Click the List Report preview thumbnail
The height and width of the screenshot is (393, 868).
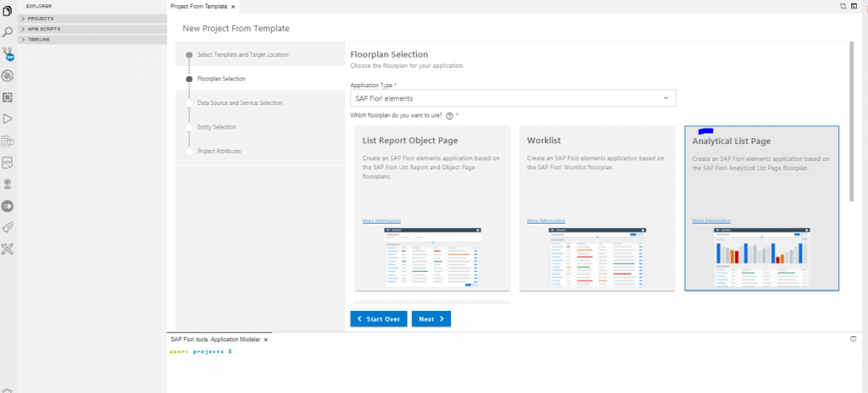point(433,257)
